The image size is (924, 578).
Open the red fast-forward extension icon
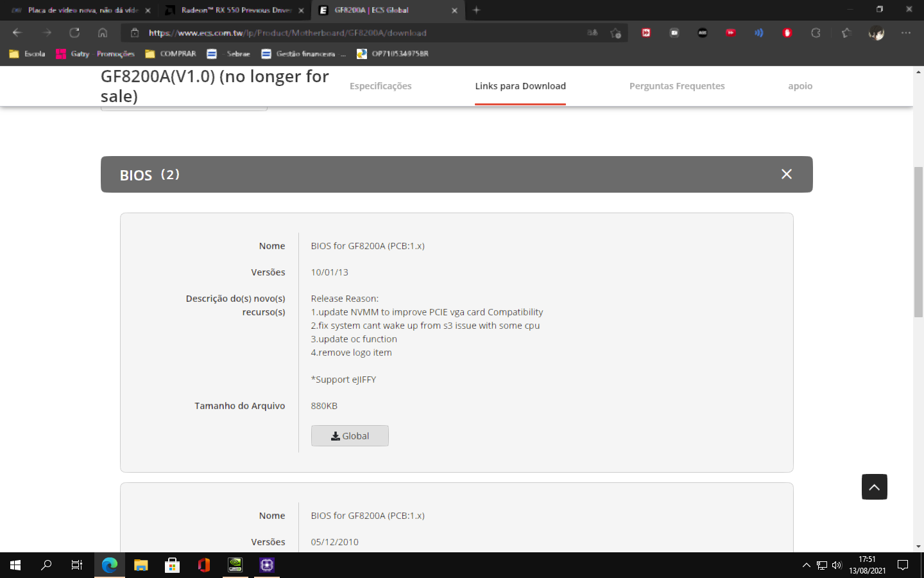point(646,33)
